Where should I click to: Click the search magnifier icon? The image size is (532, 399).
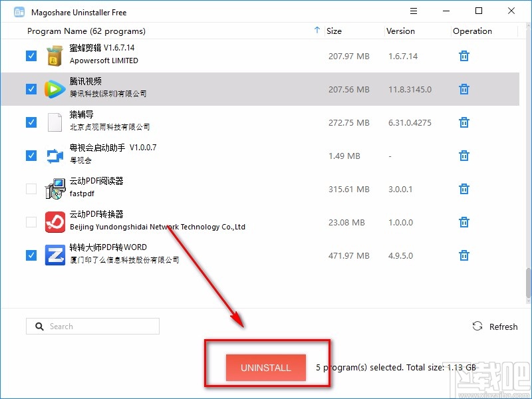point(39,327)
